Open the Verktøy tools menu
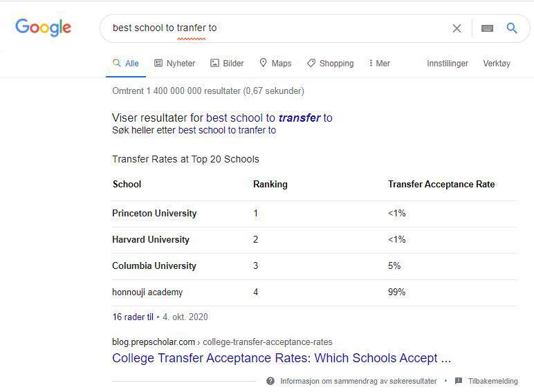The width and height of the screenshot is (534, 392). coord(496,63)
